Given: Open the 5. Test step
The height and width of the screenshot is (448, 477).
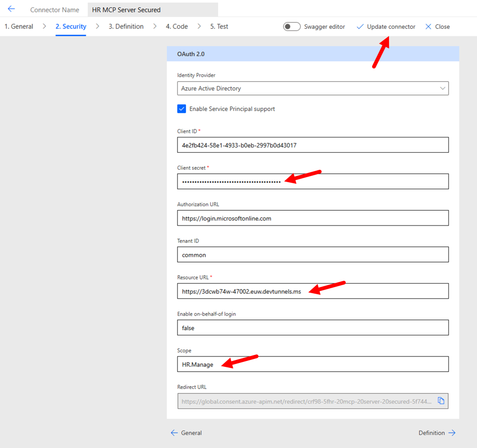Looking at the screenshot, I should pyautogui.click(x=219, y=26).
